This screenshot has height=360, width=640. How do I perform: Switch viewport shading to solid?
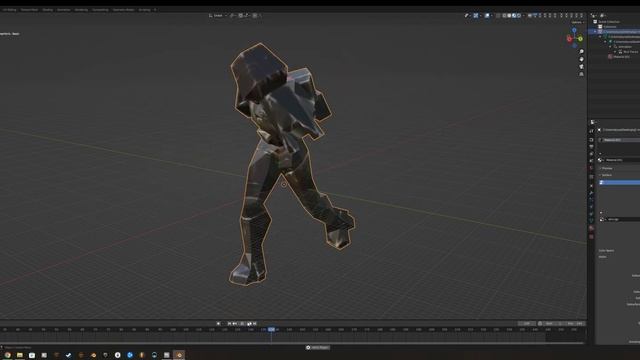point(509,16)
